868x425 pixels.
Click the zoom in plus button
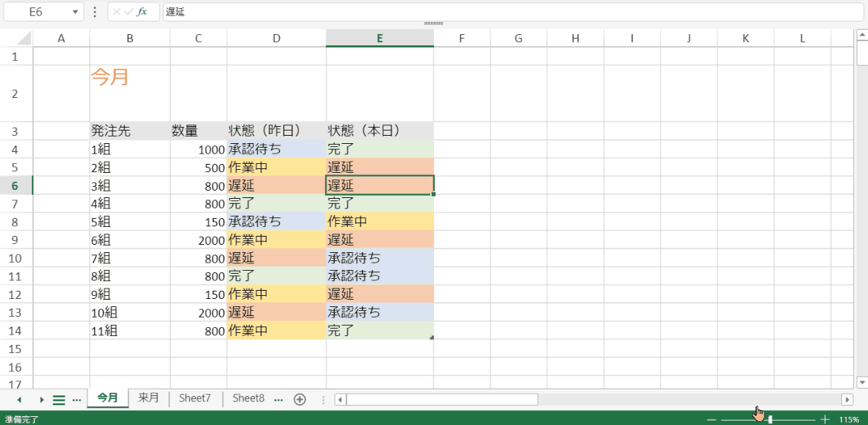tap(825, 420)
